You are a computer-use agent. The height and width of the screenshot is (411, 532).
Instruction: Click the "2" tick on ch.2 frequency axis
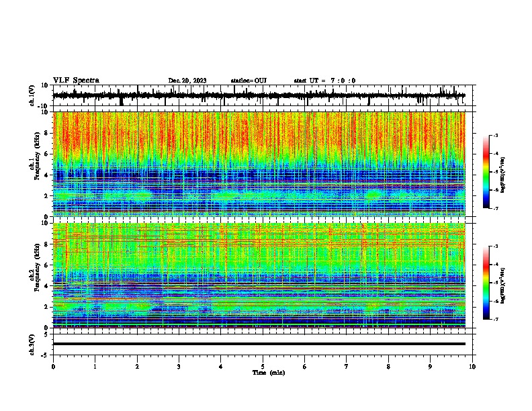(x=46, y=307)
